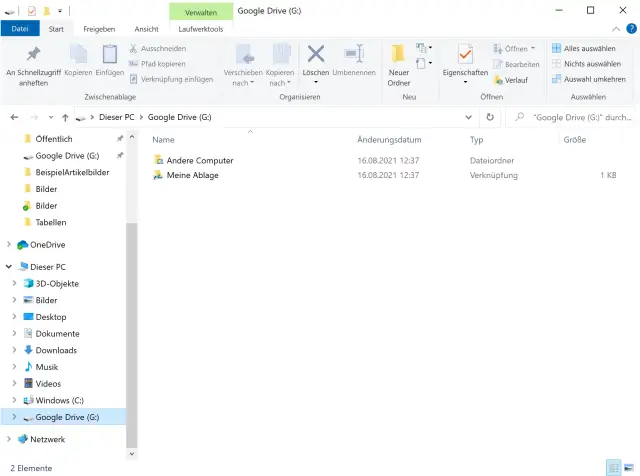Expand the Netzwerk tree node
The width and height of the screenshot is (640, 476).
tap(9, 439)
